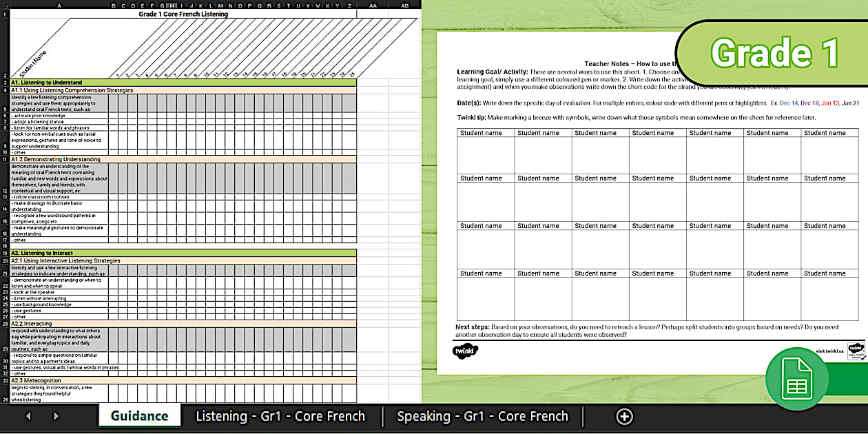The height and width of the screenshot is (434, 868).
Task: Click the left sheet navigation arrow
Action: pyautogui.click(x=28, y=417)
